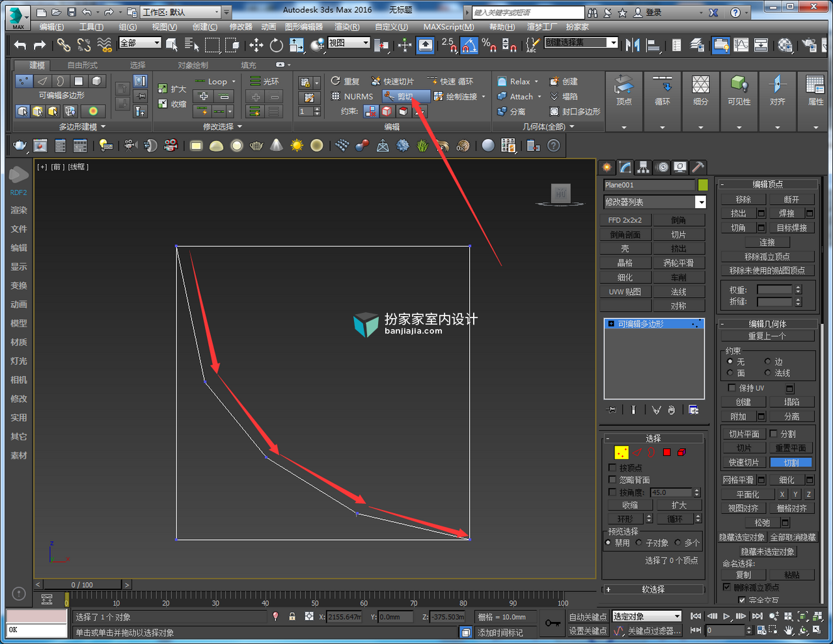Click the 目标焊接 button
The width and height of the screenshot is (833, 644).
click(792, 228)
